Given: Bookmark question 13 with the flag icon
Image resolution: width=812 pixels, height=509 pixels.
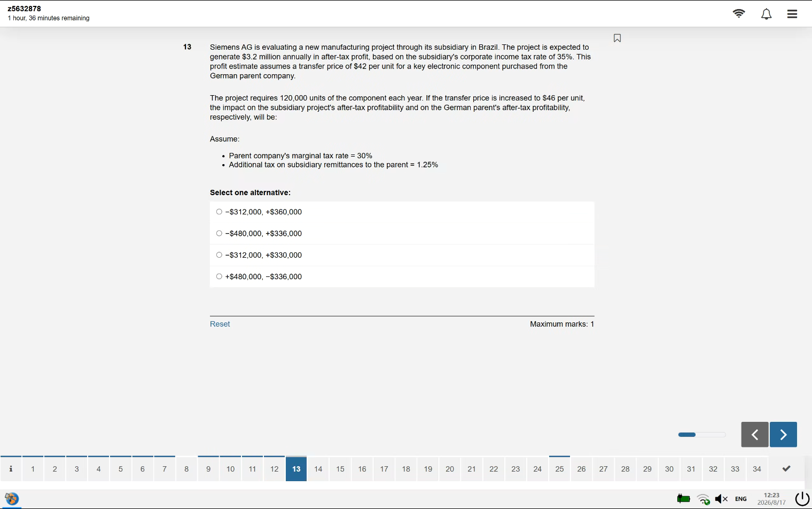Looking at the screenshot, I should [617, 38].
